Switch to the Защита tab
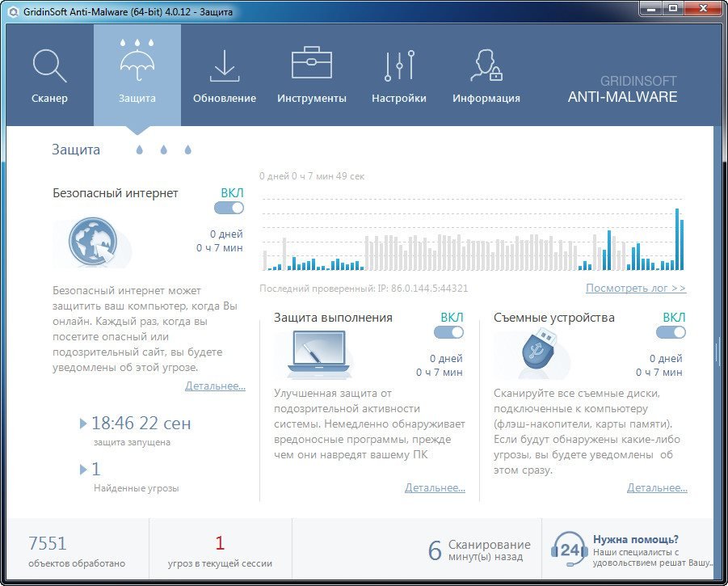 tap(137, 74)
